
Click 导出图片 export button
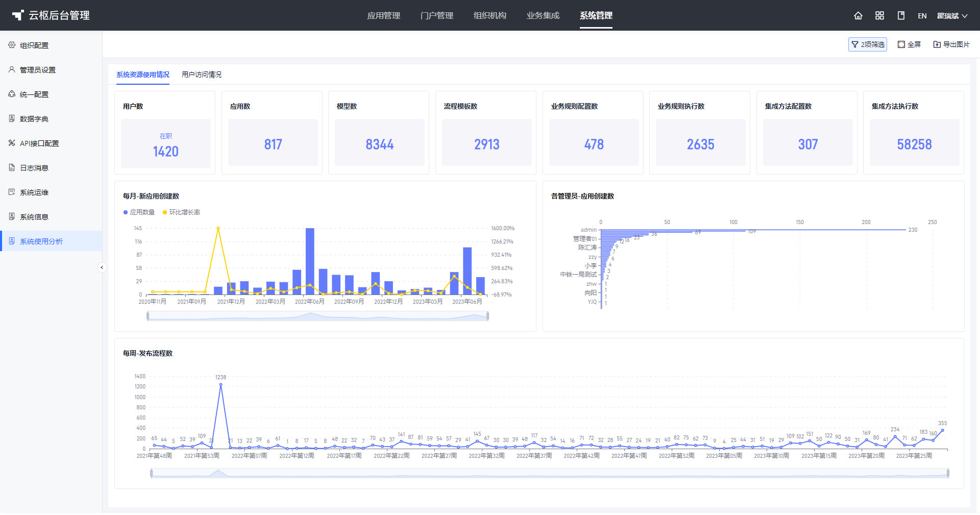pos(951,44)
